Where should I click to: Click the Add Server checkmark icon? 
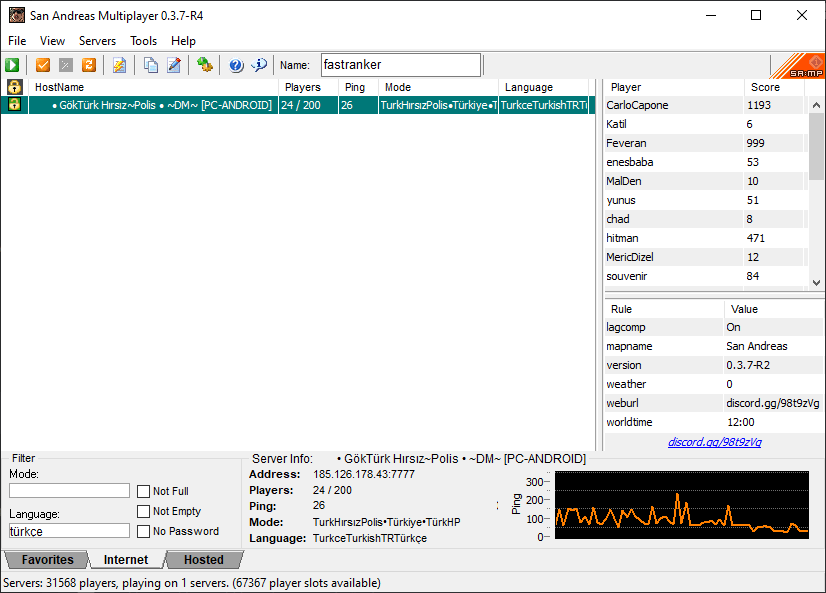[43, 65]
